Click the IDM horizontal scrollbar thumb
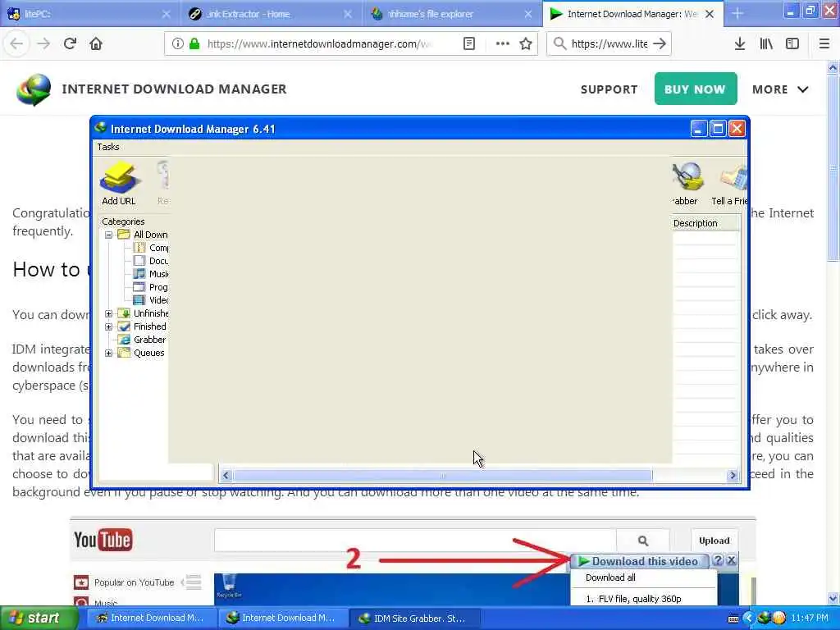The width and height of the screenshot is (840, 630). click(x=442, y=475)
